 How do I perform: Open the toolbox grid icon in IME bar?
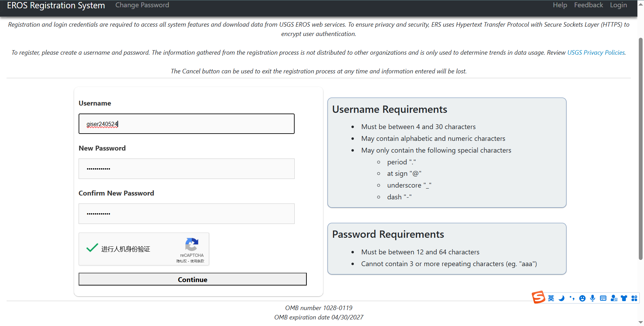click(x=634, y=298)
